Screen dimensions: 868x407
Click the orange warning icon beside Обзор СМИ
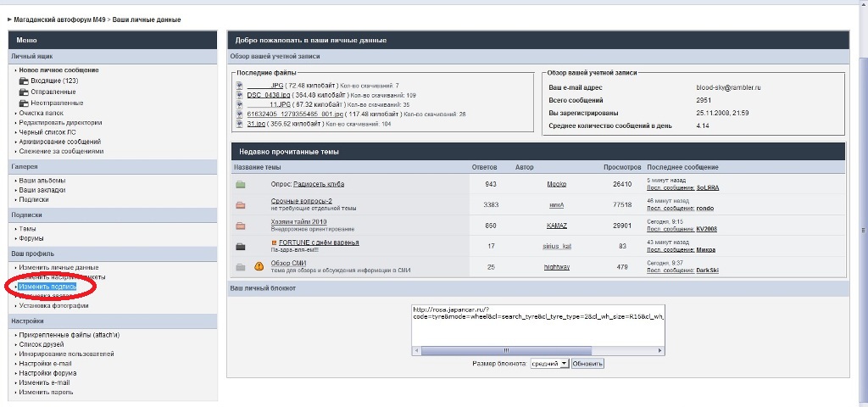coord(259,266)
